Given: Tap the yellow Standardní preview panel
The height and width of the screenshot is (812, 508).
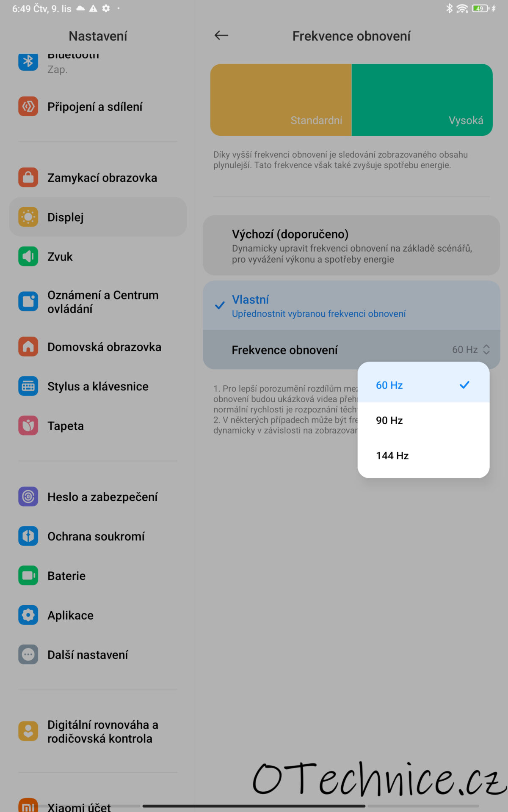Looking at the screenshot, I should coord(281,100).
